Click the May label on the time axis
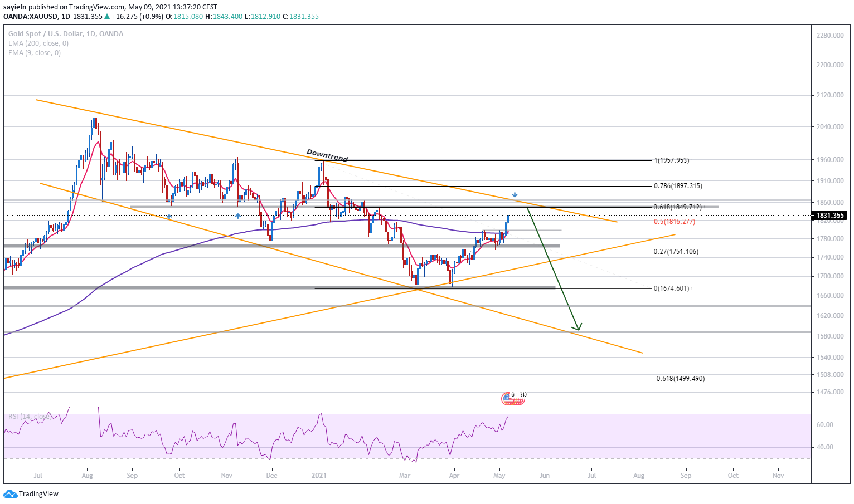The height and width of the screenshot is (504, 854). 499,476
